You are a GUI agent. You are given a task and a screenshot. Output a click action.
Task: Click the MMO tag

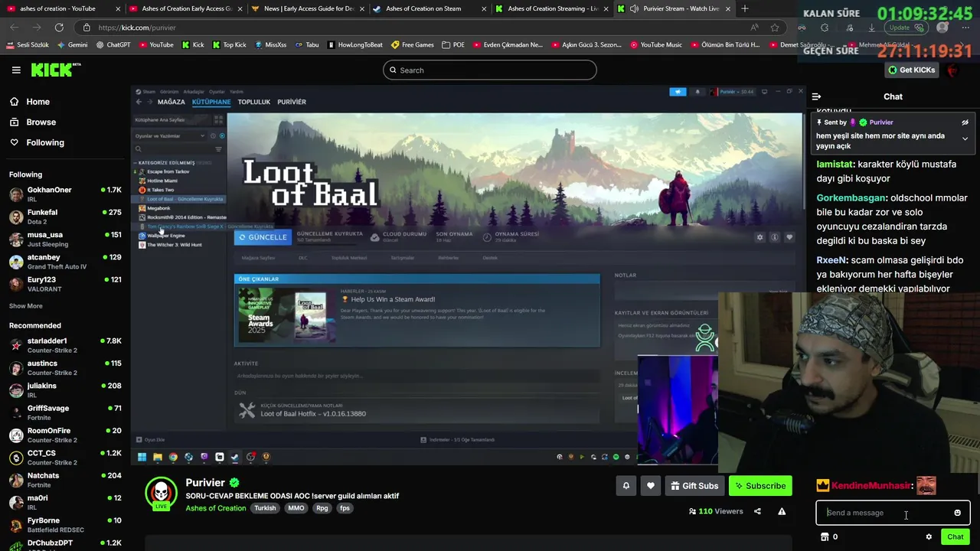[296, 508]
